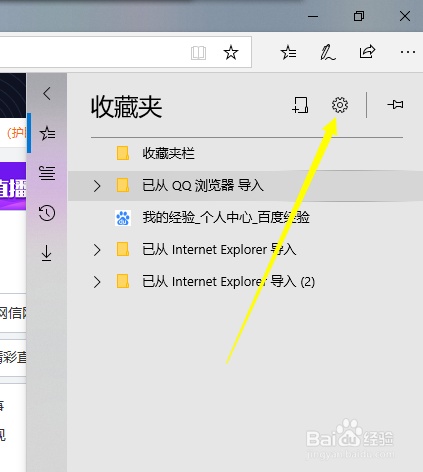Open the first 已从 Internet Explorer 导入 folder
The width and height of the screenshot is (423, 472).
click(245, 250)
